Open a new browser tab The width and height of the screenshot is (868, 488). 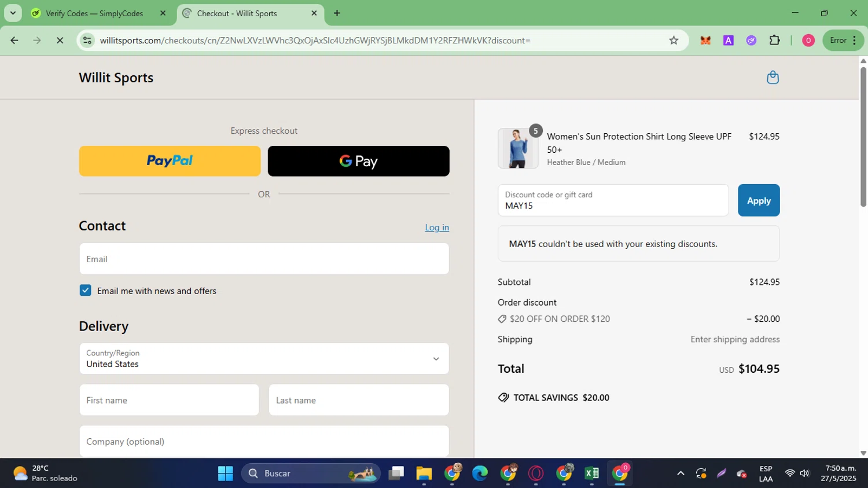337,13
